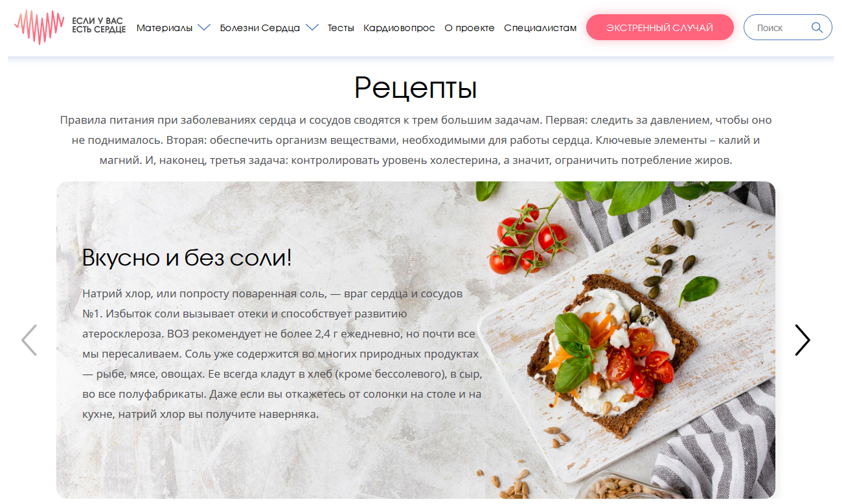Click the Рецепты page heading

(416, 87)
